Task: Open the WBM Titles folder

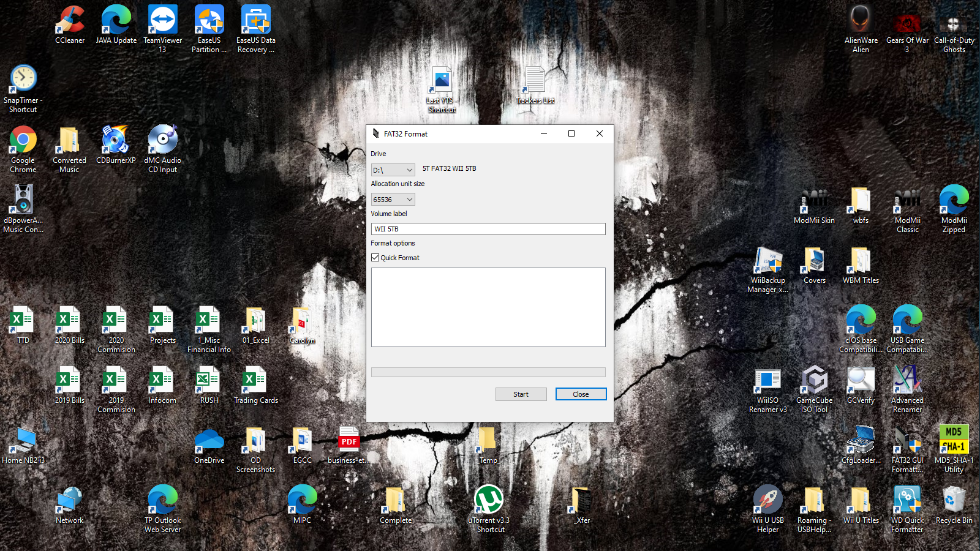Action: click(861, 260)
